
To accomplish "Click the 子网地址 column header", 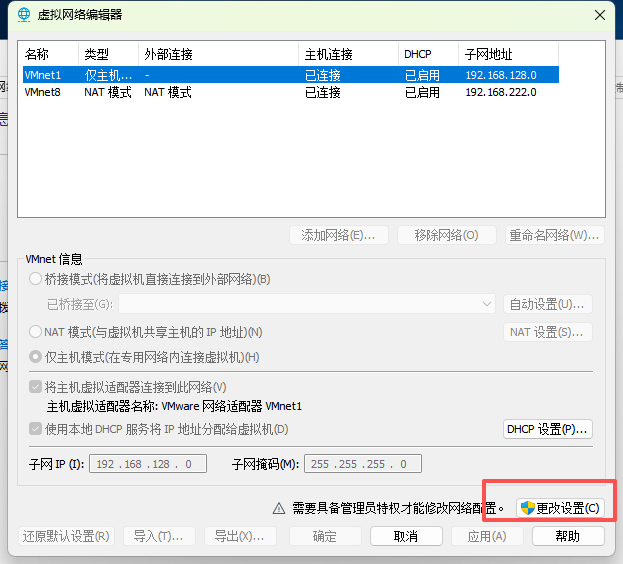I will 509,54.
